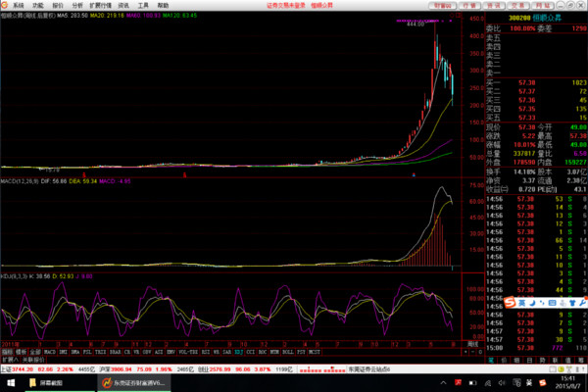Select the 模板 tab

coord(21,352)
